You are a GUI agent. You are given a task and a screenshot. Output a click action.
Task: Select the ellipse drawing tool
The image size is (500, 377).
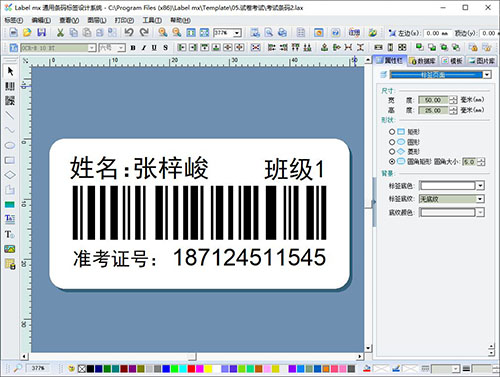pos(10,145)
